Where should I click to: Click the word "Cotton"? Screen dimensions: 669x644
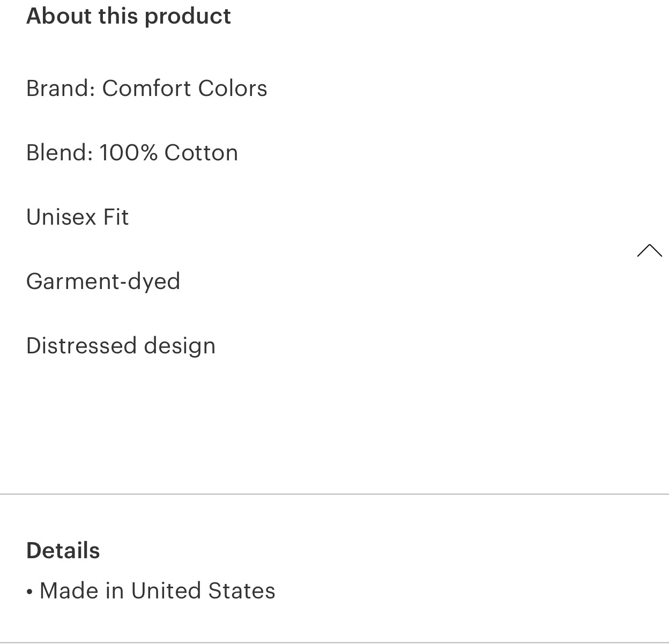click(x=201, y=153)
